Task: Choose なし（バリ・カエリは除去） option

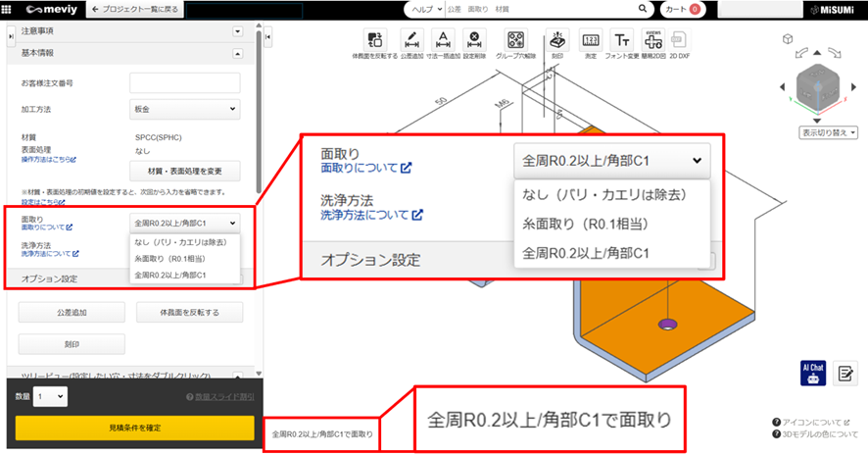Action: click(x=184, y=242)
